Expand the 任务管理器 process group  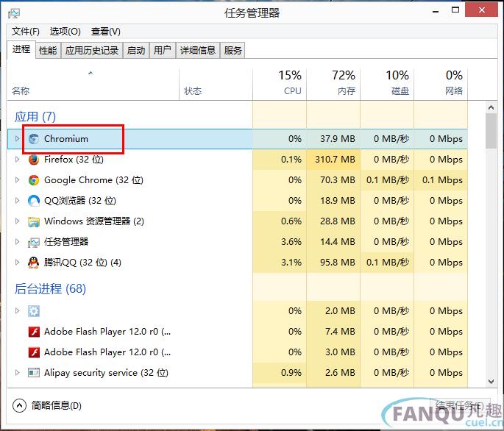(18, 241)
